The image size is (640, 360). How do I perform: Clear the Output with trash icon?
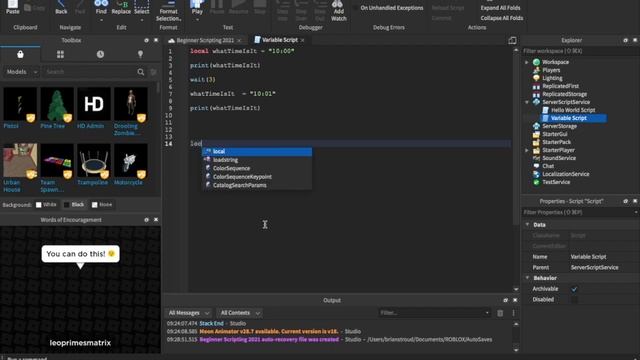tap(500, 313)
